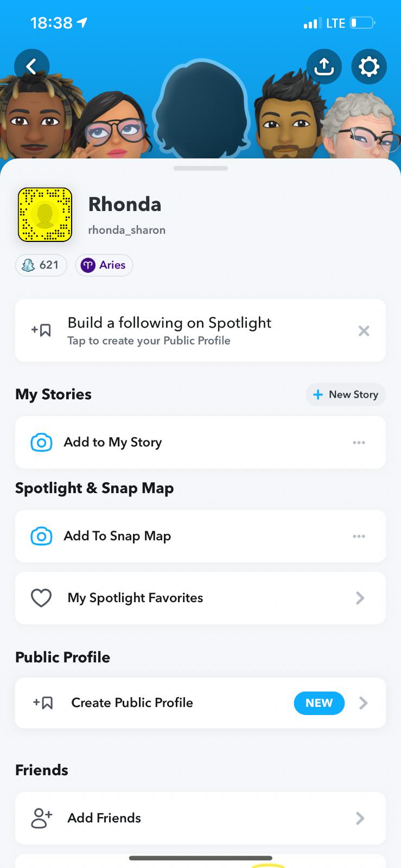Expand My Spotlight Favorites chevron
The image size is (401, 868).
pos(360,598)
